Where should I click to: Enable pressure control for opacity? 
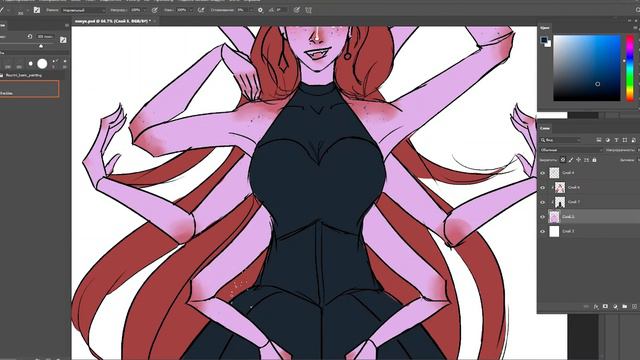pyautogui.click(x=155, y=10)
